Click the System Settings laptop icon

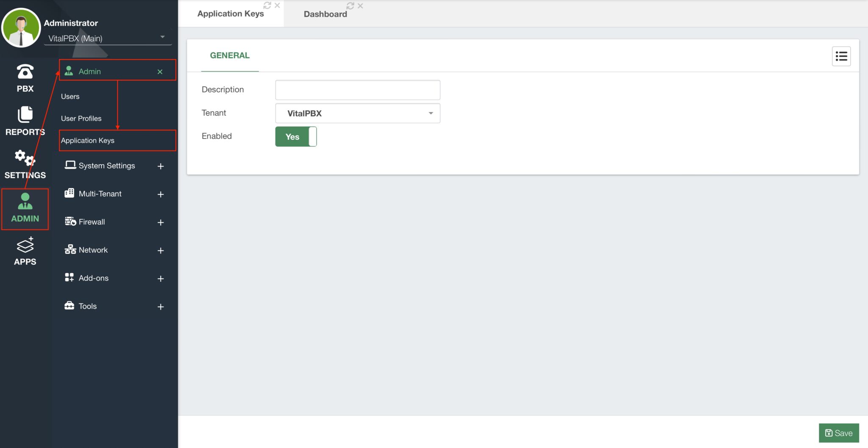click(70, 165)
